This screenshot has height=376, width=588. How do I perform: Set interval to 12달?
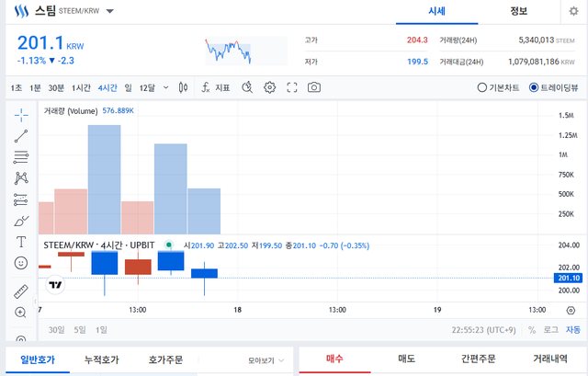click(147, 88)
